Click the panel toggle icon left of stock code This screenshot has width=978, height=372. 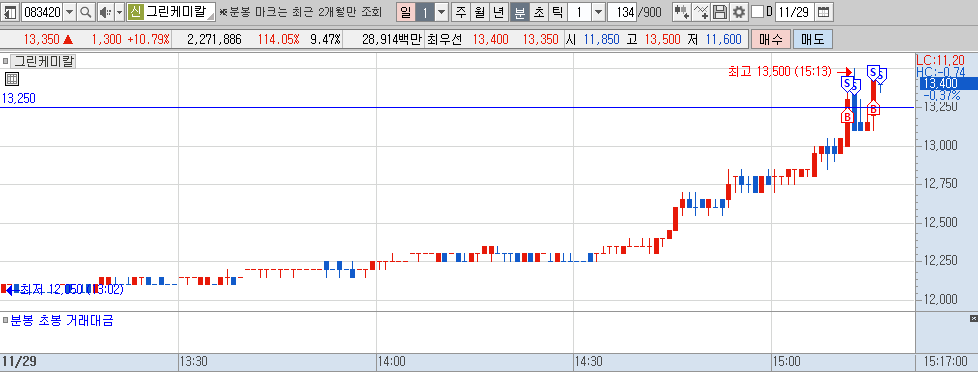[x=11, y=12]
